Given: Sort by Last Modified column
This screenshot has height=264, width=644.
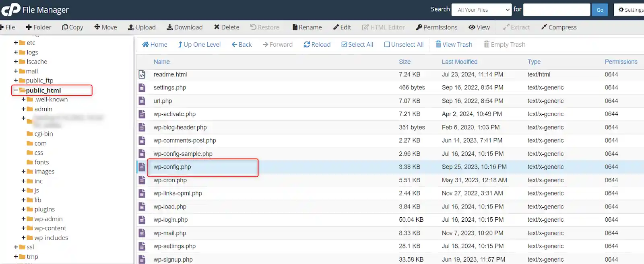Looking at the screenshot, I should [460, 62].
